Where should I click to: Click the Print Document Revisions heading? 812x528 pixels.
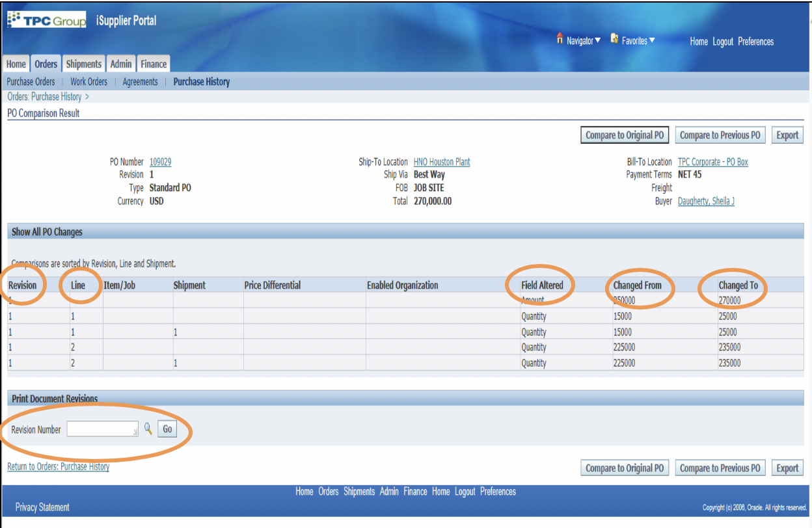pyautogui.click(x=55, y=399)
